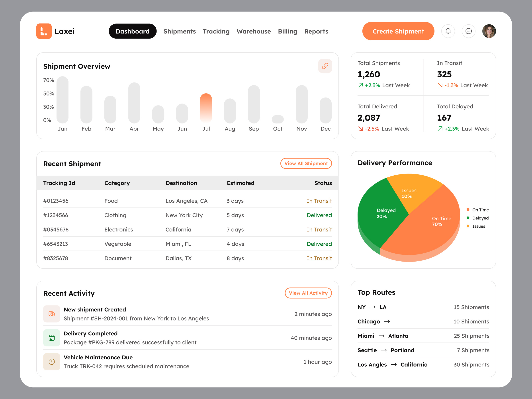Click the Electronics category cell

119,229
